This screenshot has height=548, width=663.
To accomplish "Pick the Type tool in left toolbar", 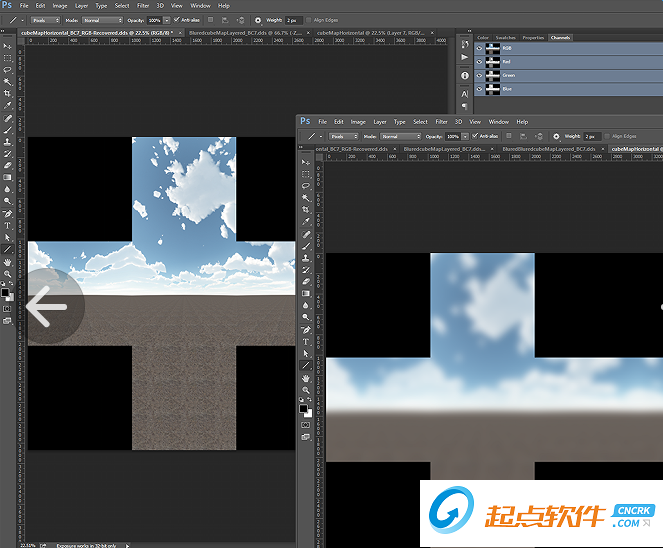I will [x=7, y=225].
